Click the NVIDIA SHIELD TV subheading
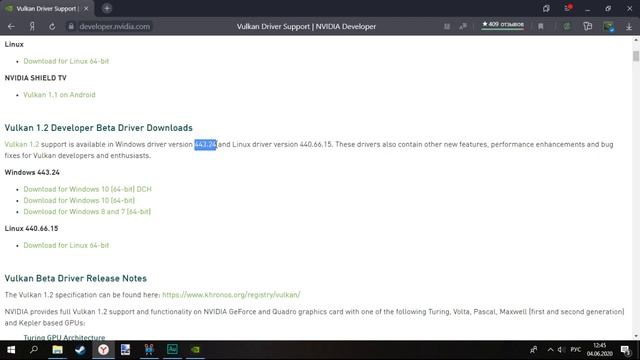 [x=36, y=78]
